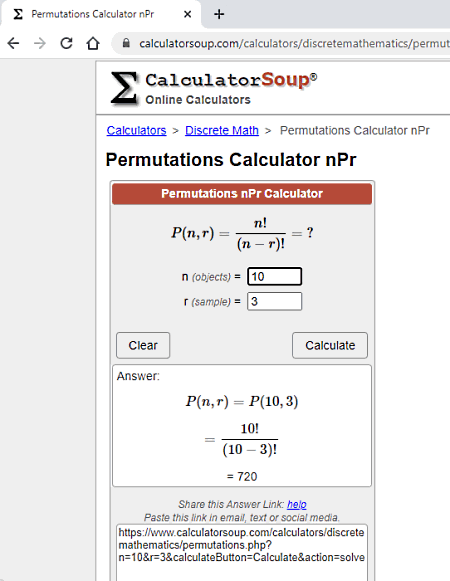This screenshot has height=581, width=450.
Task: Go to the browser home icon
Action: (93, 43)
